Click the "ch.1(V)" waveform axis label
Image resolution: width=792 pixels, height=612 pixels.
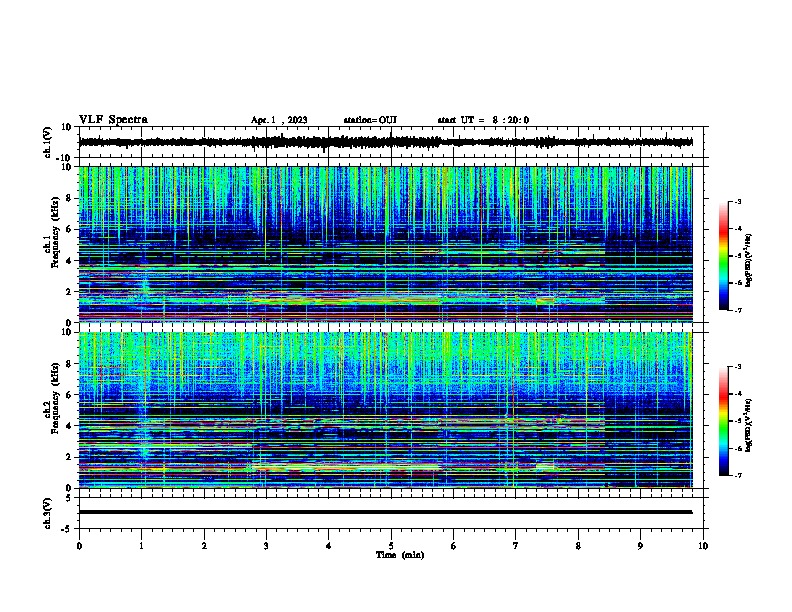48,142
